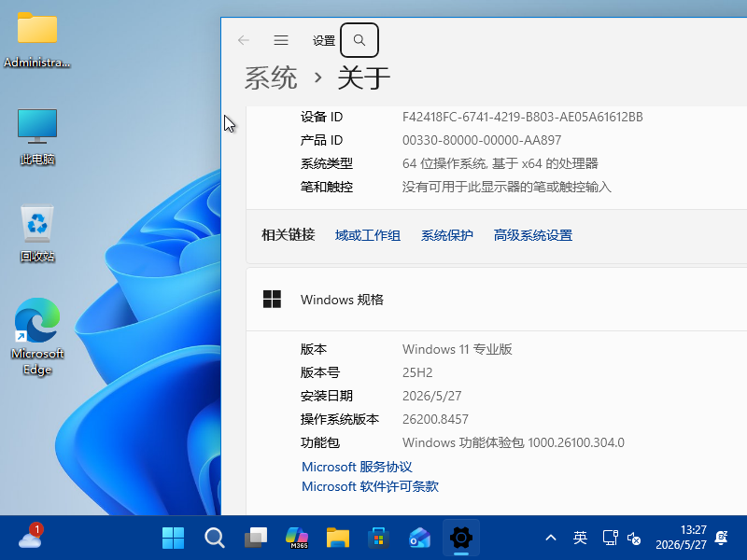Image resolution: width=747 pixels, height=560 pixels.
Task: Open taskbar Search
Action: (x=215, y=539)
